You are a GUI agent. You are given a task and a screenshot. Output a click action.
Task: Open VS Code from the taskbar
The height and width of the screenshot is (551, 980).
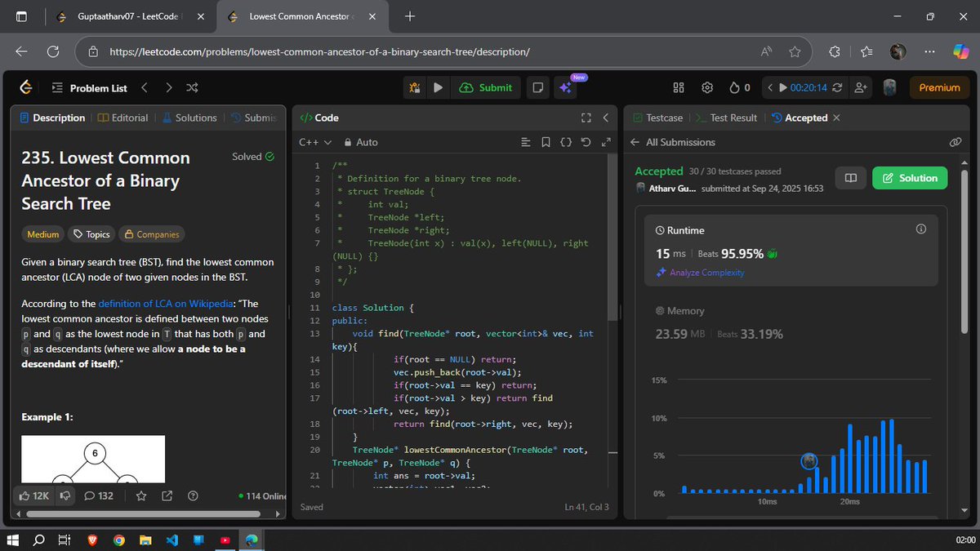tap(171, 540)
